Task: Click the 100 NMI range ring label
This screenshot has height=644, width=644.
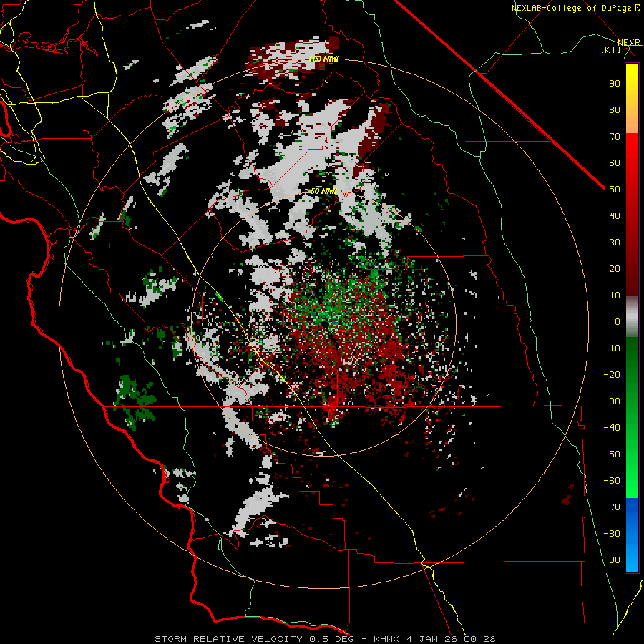Action: (323, 59)
